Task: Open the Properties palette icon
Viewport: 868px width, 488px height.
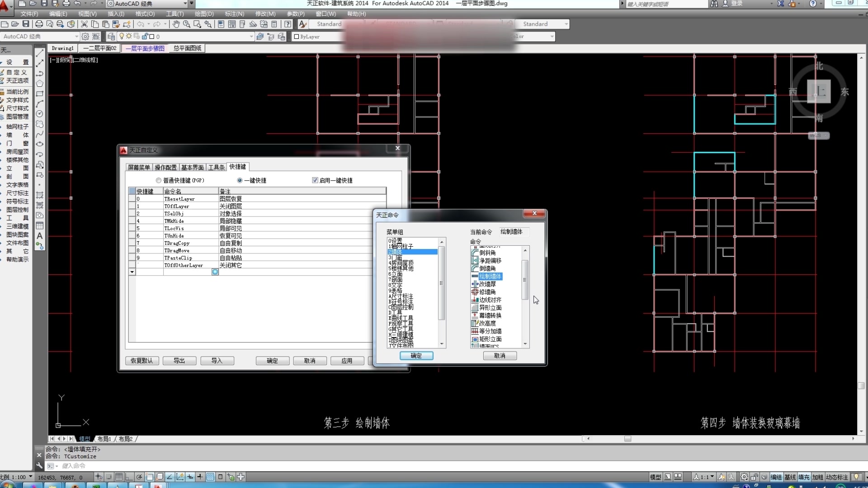Action: pos(221,24)
